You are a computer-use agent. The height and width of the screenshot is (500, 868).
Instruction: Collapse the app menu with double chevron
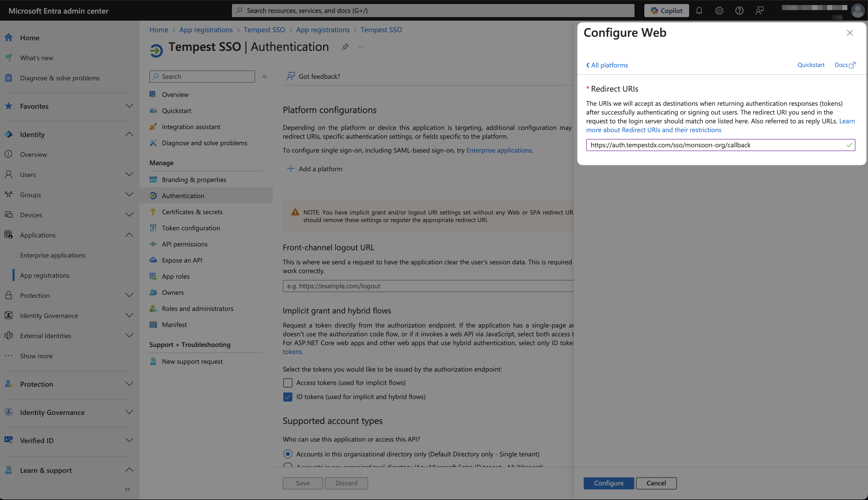(264, 77)
